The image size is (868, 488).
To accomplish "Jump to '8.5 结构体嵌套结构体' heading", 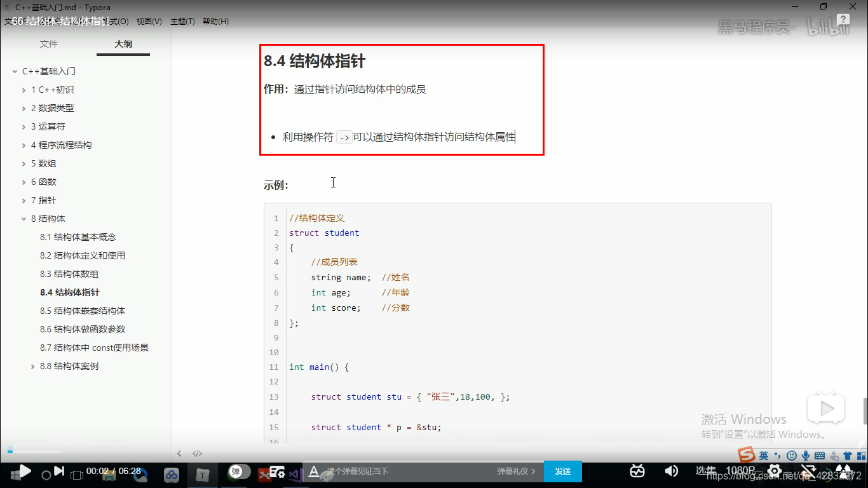I will tap(83, 311).
